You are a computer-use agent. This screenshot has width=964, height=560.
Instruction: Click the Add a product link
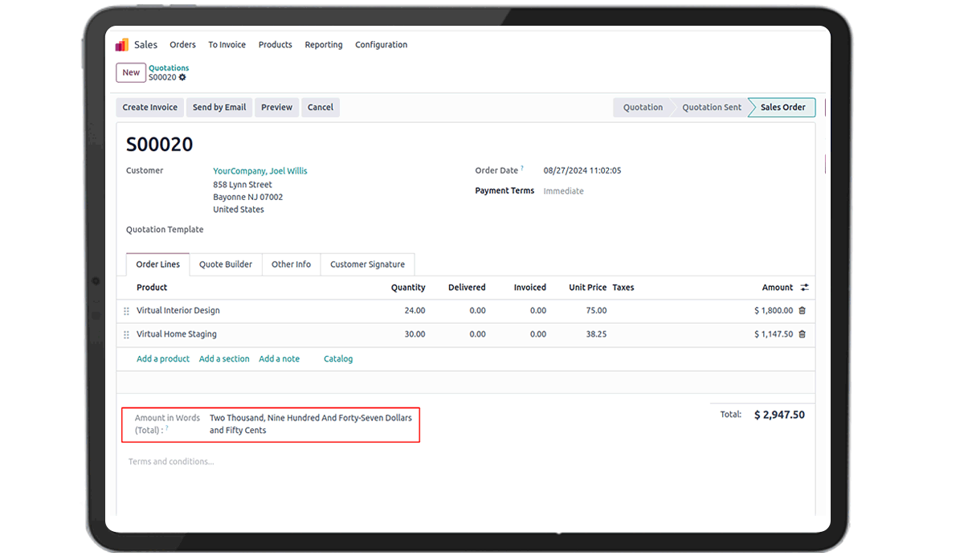[x=163, y=359]
